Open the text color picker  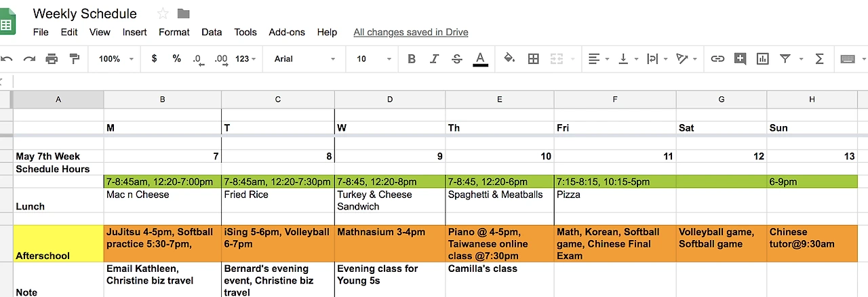coord(480,59)
